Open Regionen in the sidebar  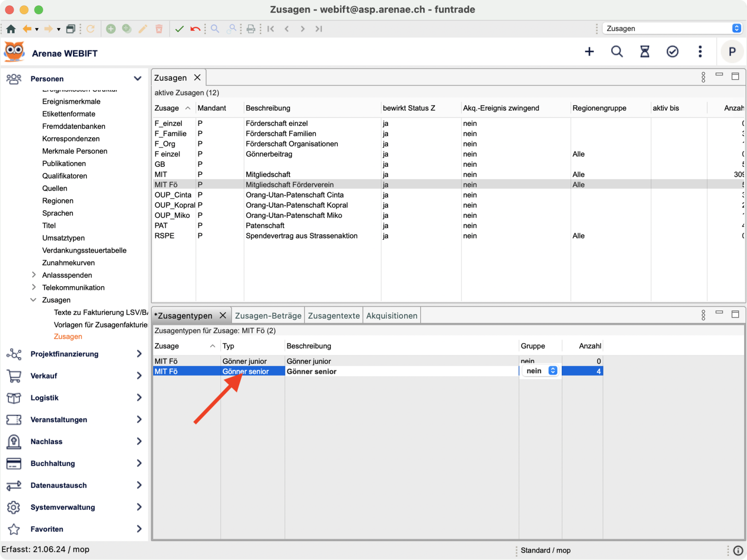tap(58, 201)
